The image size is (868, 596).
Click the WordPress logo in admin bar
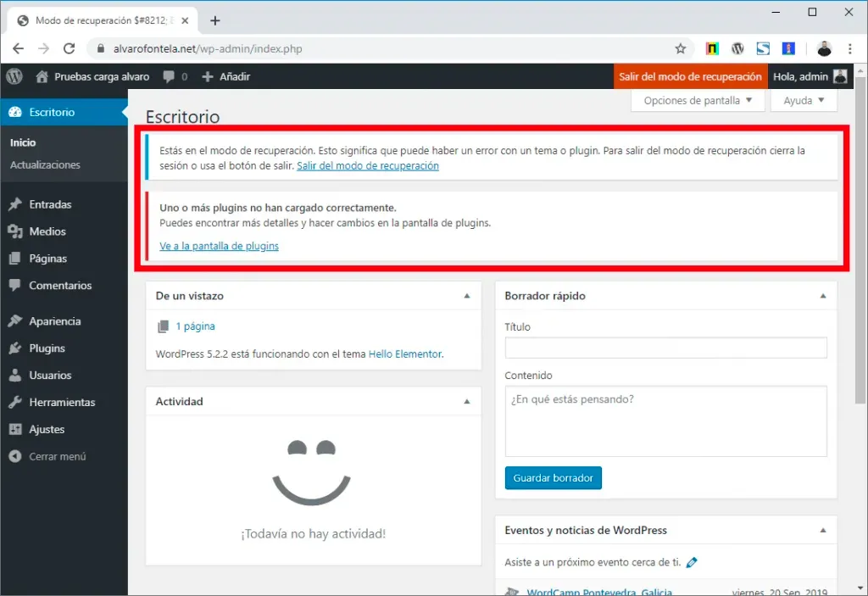pos(14,76)
